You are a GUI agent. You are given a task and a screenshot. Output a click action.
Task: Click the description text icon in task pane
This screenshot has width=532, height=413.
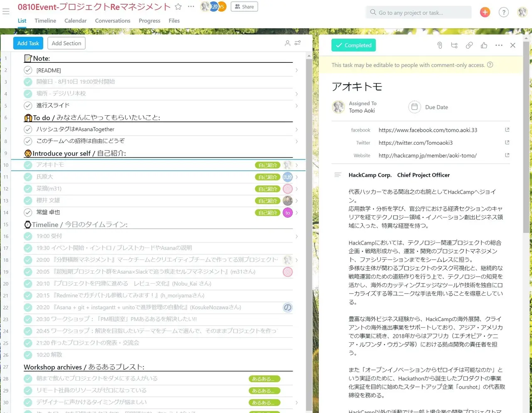(338, 175)
